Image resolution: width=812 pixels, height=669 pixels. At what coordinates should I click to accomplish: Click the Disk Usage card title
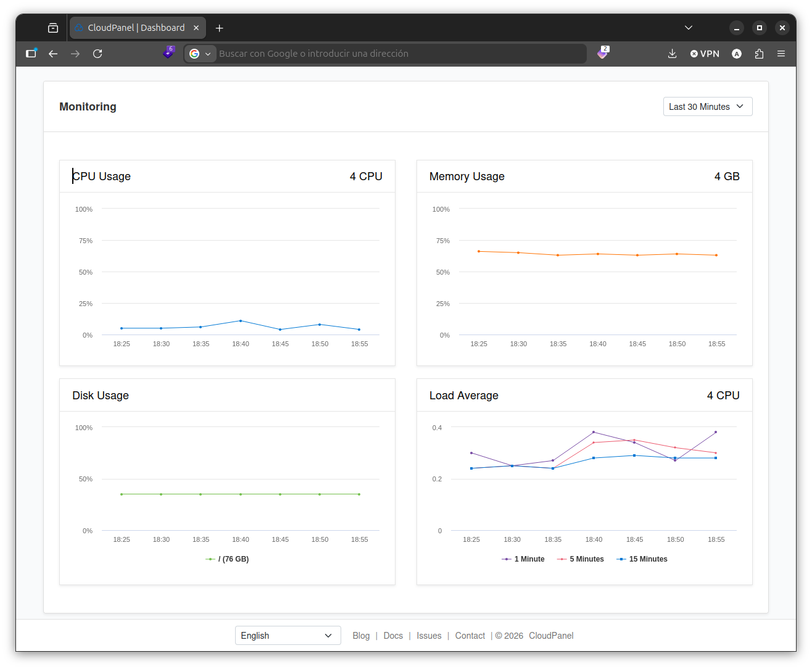pos(101,396)
